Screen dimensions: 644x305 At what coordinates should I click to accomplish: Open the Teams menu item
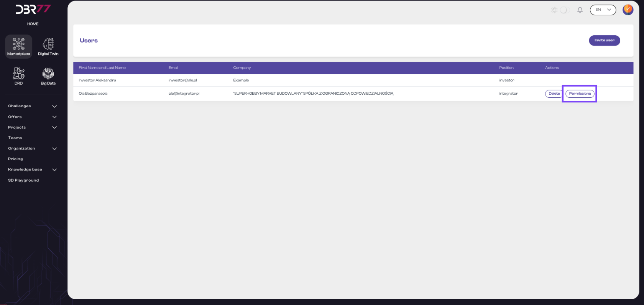click(x=15, y=138)
